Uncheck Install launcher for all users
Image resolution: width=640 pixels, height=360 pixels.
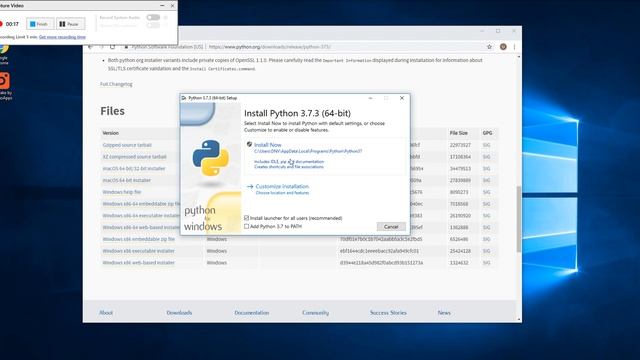(x=246, y=218)
